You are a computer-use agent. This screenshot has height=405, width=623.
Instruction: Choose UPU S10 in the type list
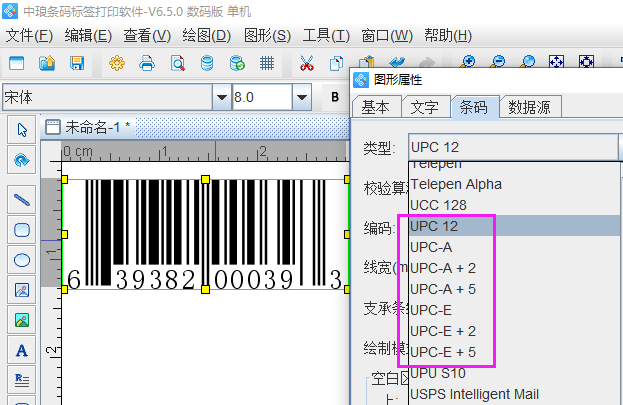pos(514,373)
